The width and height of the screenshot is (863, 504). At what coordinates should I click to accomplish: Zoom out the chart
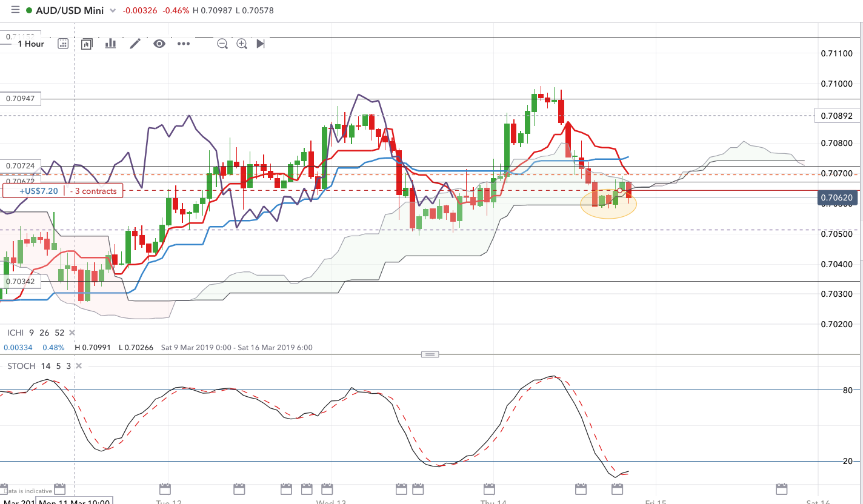(222, 44)
